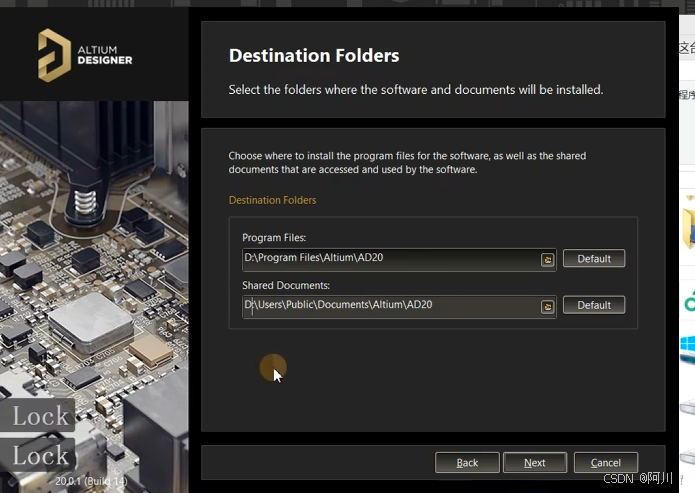This screenshot has height=493, width=695.
Task: Browse for Shared Documents destination folder
Action: click(x=547, y=306)
